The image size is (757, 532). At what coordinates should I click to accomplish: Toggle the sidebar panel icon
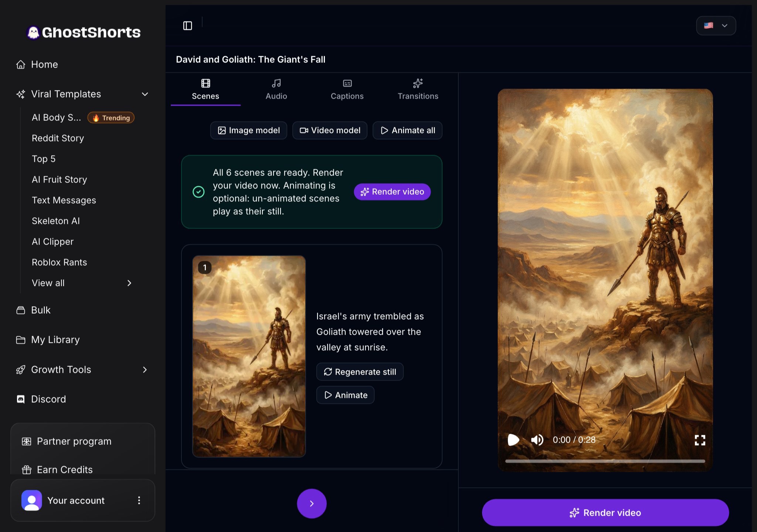pos(187,25)
